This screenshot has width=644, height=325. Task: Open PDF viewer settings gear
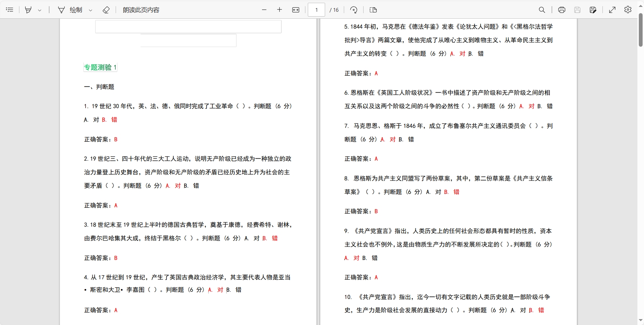tap(628, 10)
